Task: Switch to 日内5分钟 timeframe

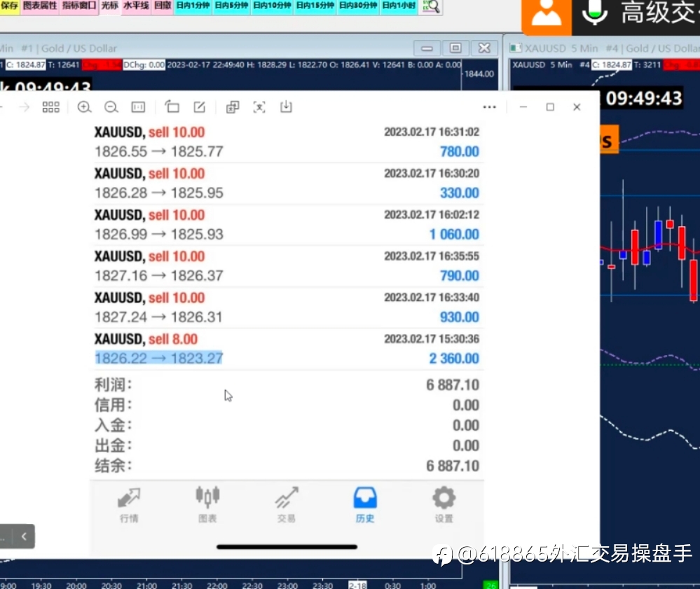Action: (231, 6)
